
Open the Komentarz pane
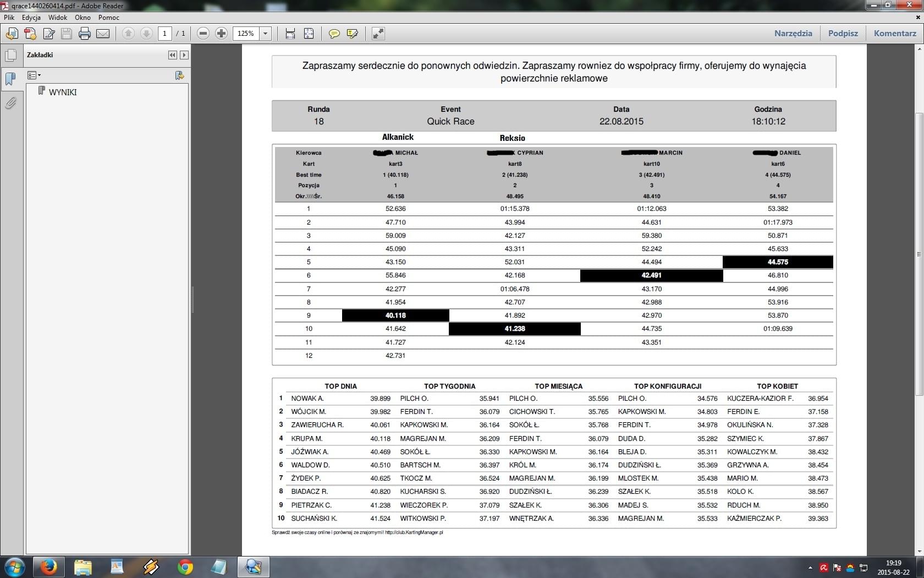click(894, 34)
